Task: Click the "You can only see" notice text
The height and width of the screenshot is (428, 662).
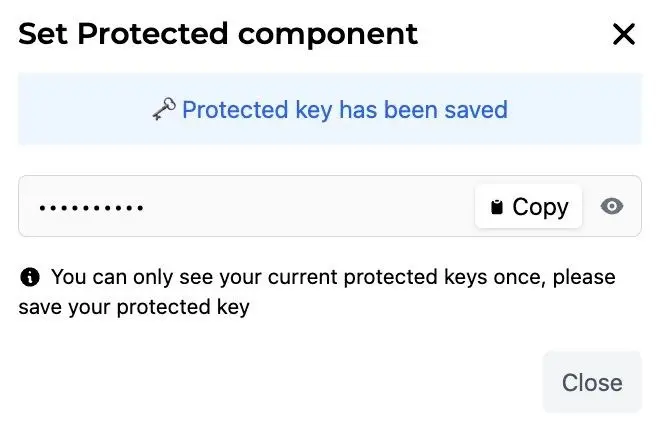Action: click(x=332, y=277)
